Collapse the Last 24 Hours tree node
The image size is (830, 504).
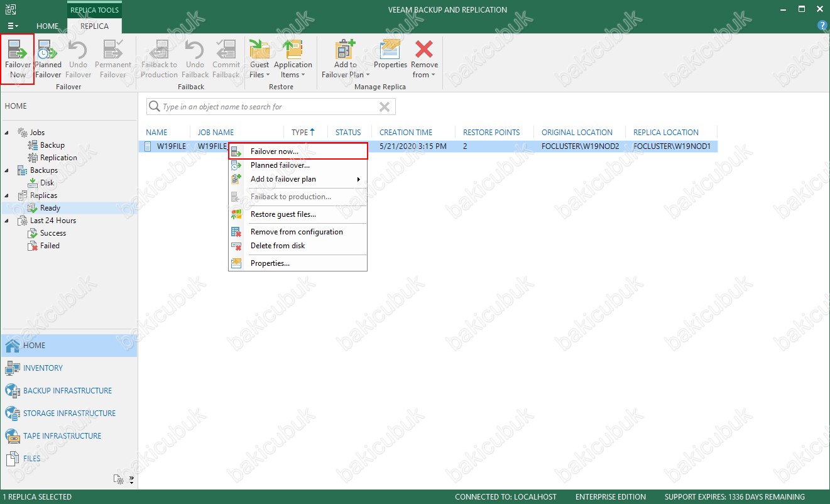[x=7, y=221]
